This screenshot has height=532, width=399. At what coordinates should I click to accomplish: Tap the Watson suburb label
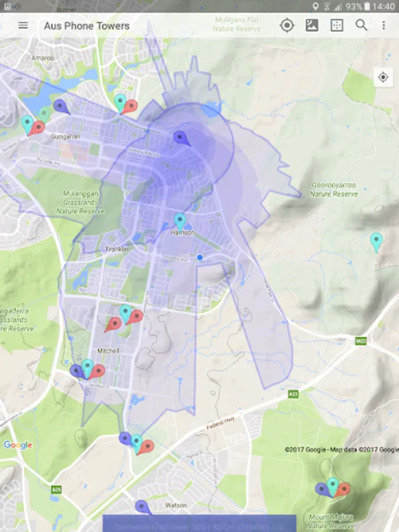[x=176, y=505]
